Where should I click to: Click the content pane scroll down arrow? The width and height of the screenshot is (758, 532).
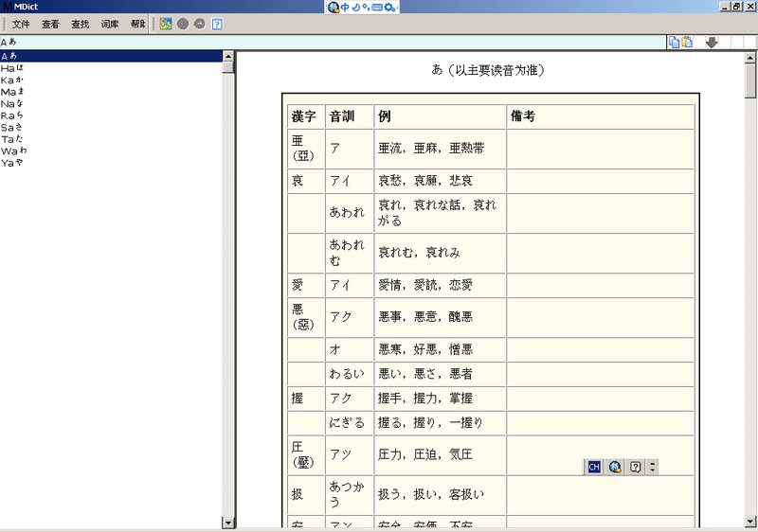(x=750, y=522)
